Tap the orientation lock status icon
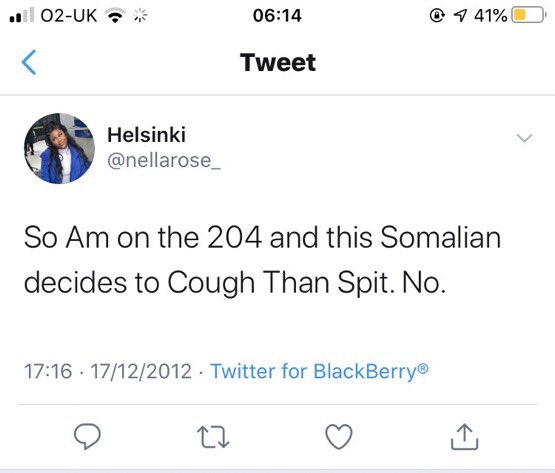The height and width of the screenshot is (473, 555). click(437, 16)
